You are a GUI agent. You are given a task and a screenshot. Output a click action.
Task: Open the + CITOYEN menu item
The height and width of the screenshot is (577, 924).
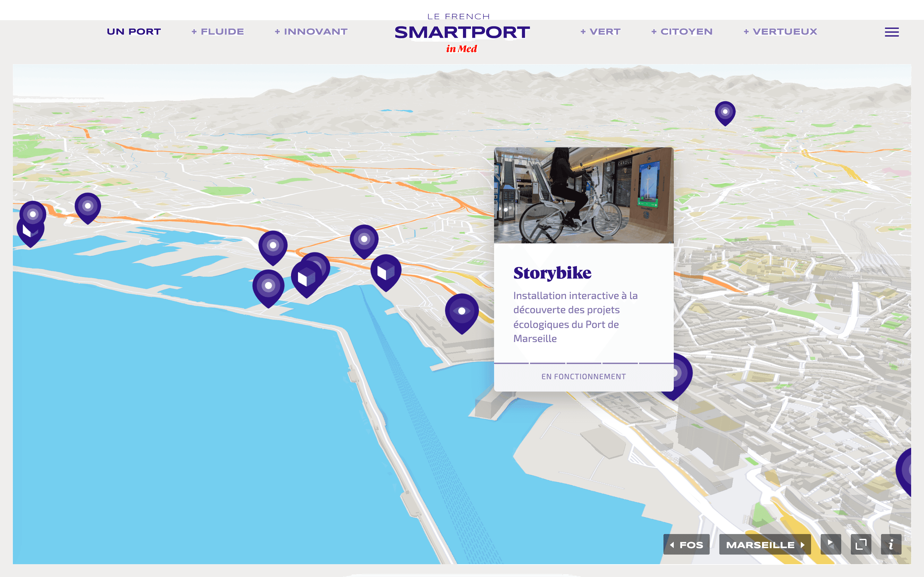click(681, 32)
